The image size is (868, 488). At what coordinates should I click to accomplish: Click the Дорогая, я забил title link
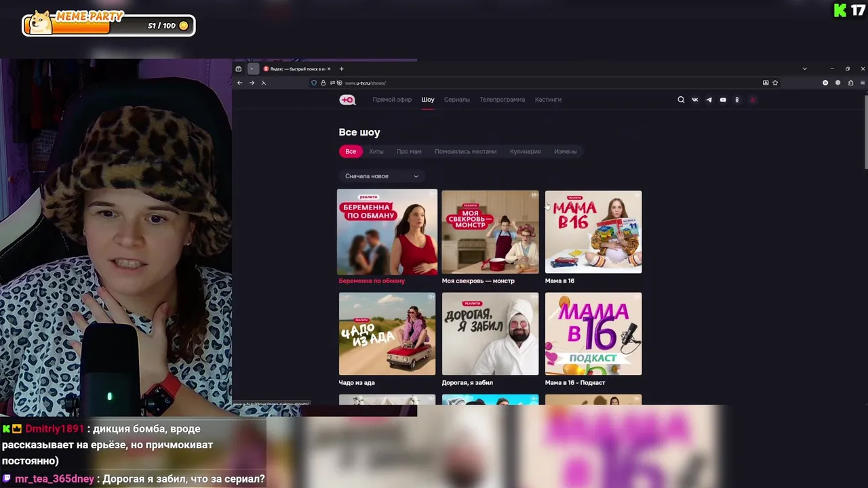[x=467, y=383]
